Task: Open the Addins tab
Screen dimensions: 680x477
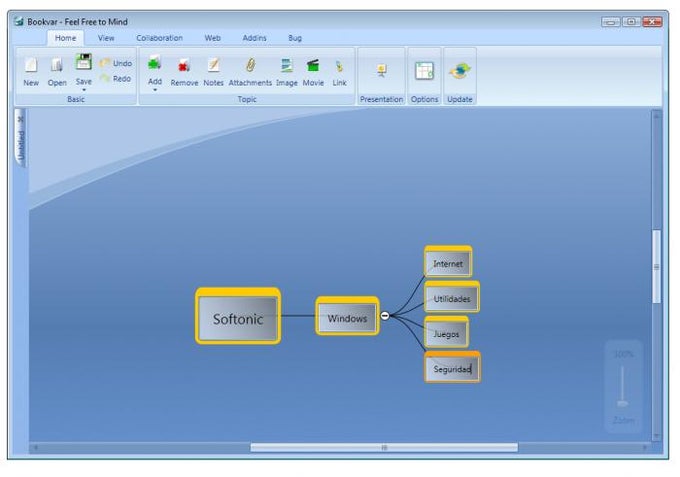Action: (x=255, y=38)
